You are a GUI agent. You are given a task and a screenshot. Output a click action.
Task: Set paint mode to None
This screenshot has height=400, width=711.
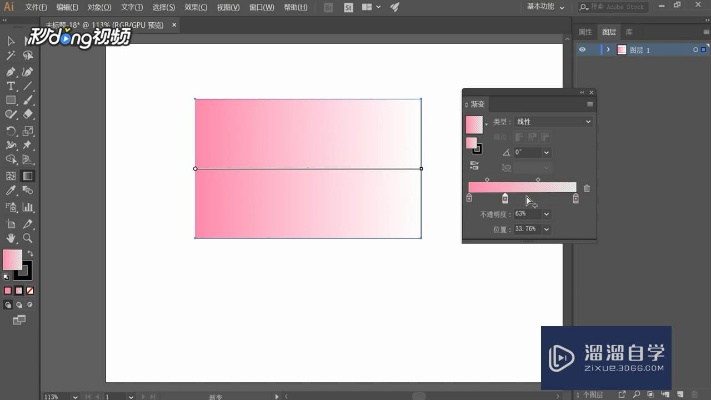click(x=30, y=291)
